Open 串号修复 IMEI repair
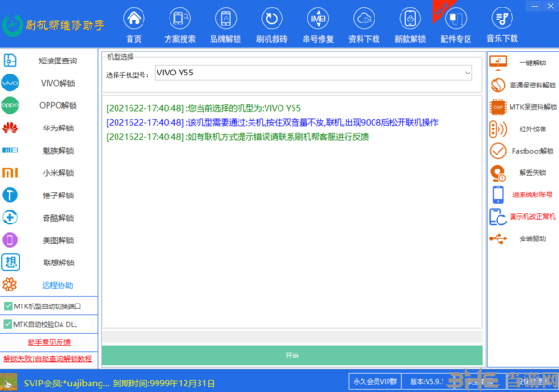Screen dimensions: 559x392 pyautogui.click(x=318, y=19)
